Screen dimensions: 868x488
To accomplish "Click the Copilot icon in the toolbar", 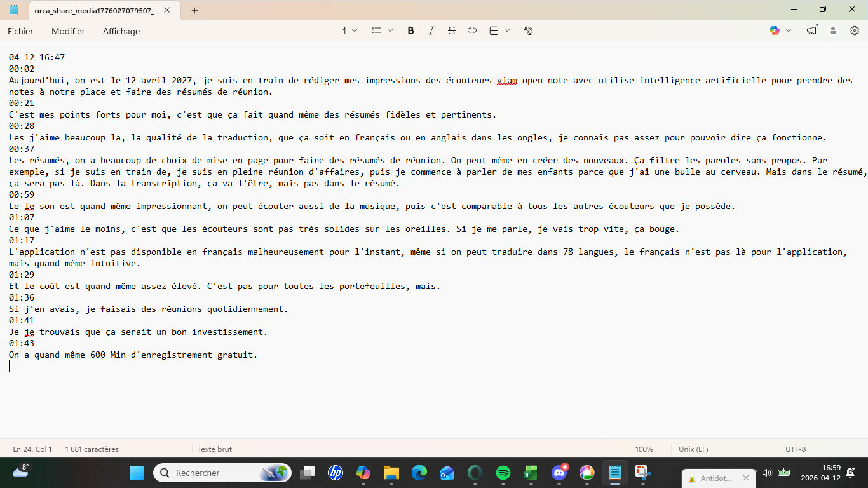I will (775, 30).
